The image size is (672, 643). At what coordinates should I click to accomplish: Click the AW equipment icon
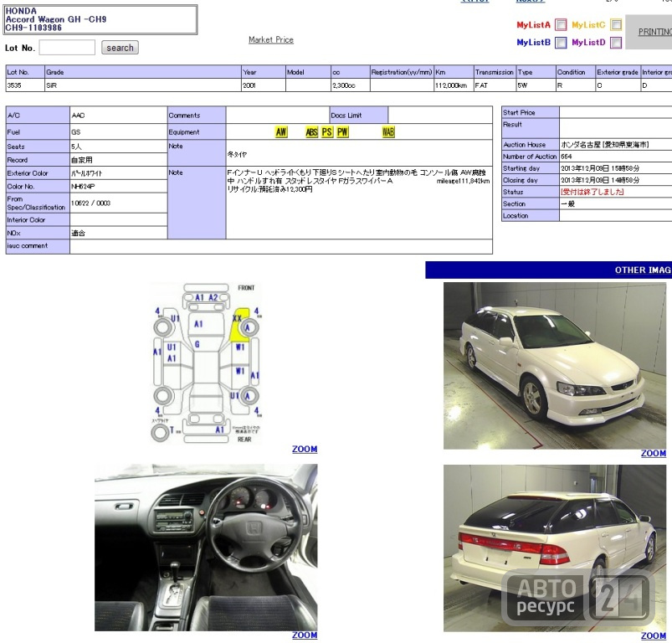(x=281, y=132)
